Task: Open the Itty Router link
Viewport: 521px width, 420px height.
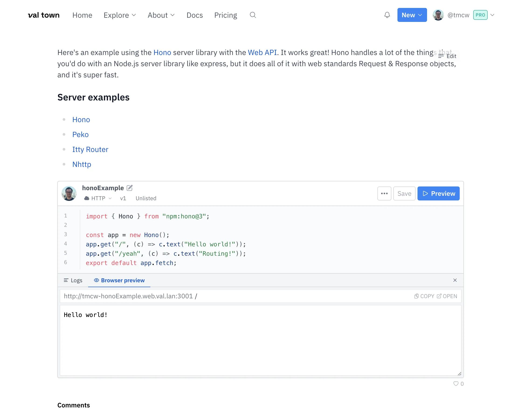Action: 90,149
